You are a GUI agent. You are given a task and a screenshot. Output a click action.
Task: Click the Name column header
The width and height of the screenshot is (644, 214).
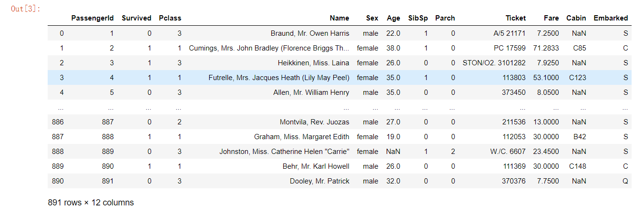pyautogui.click(x=339, y=18)
